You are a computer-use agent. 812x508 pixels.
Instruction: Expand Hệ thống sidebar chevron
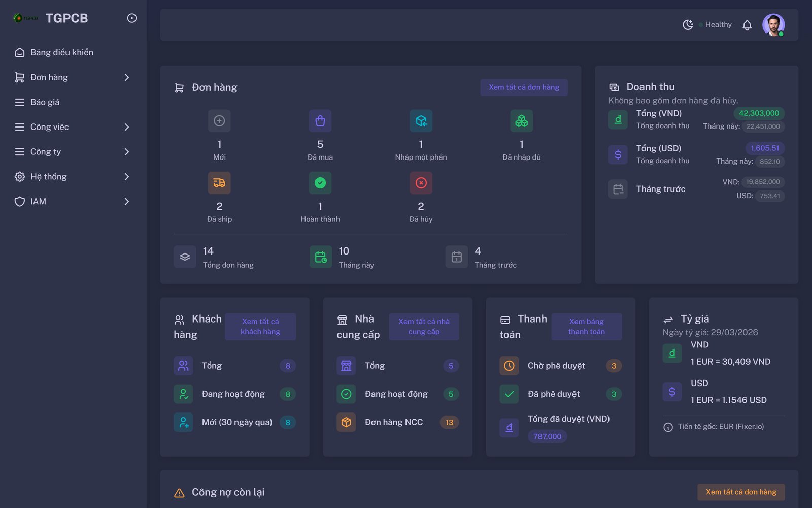tap(127, 177)
